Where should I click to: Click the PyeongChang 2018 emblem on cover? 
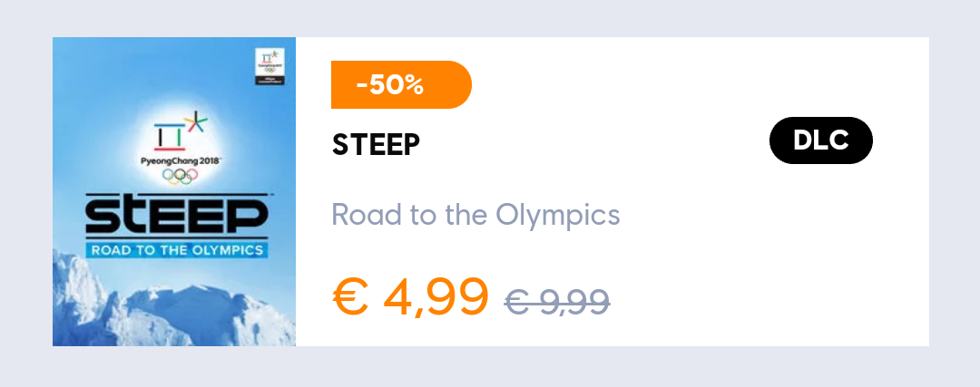click(x=180, y=145)
